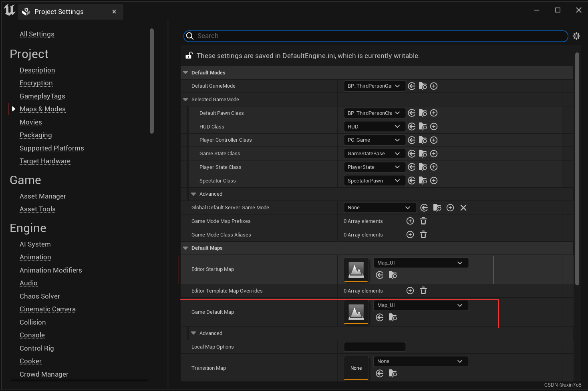Open Supported Platforms settings
The width and height of the screenshot is (588, 391).
tap(52, 148)
